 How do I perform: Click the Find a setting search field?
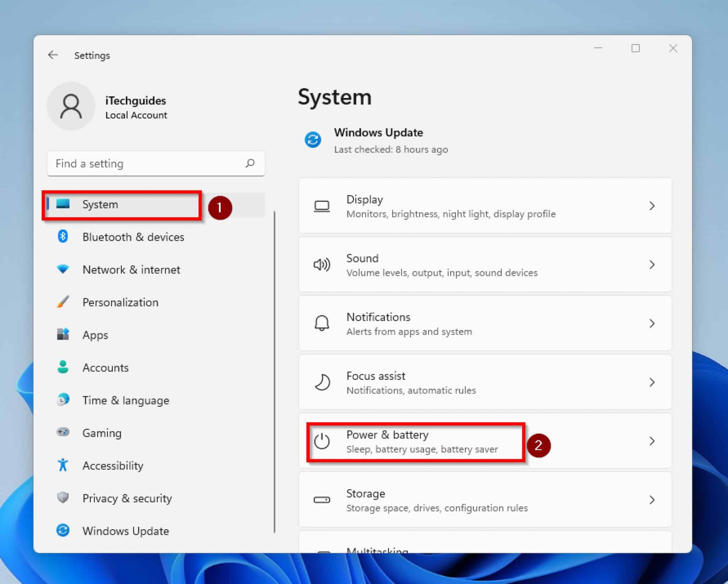pyautogui.click(x=155, y=164)
